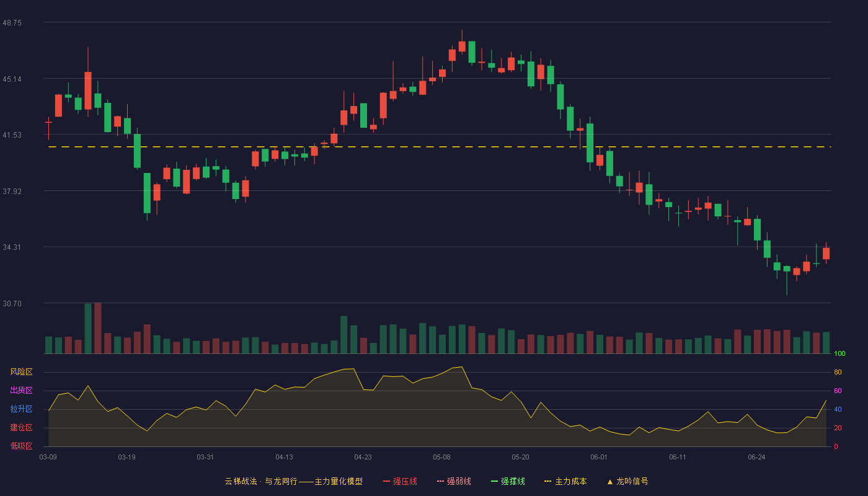The width and height of the screenshot is (868, 496).
Task: Click the magenta 60 indicator scale label
Action: tap(838, 391)
